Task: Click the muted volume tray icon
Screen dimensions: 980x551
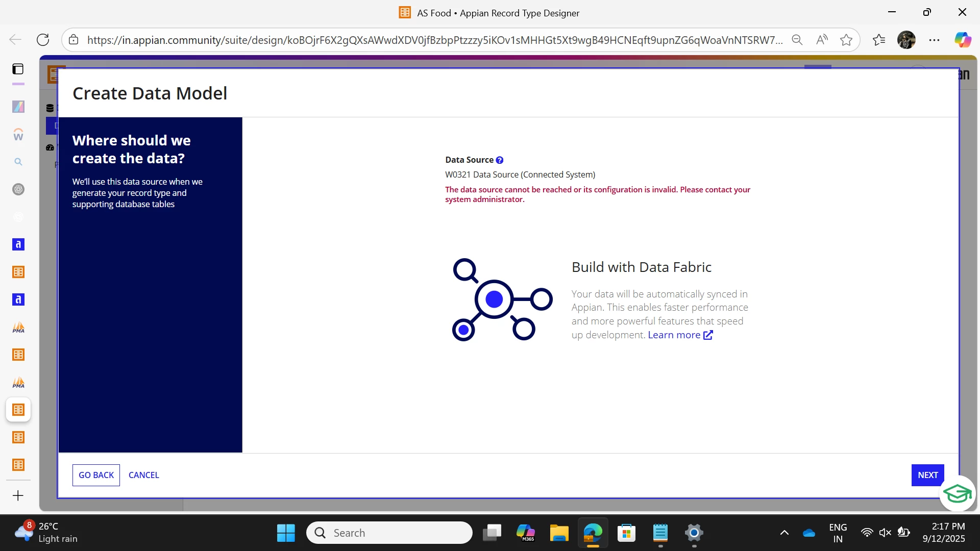Action: pos(885,533)
